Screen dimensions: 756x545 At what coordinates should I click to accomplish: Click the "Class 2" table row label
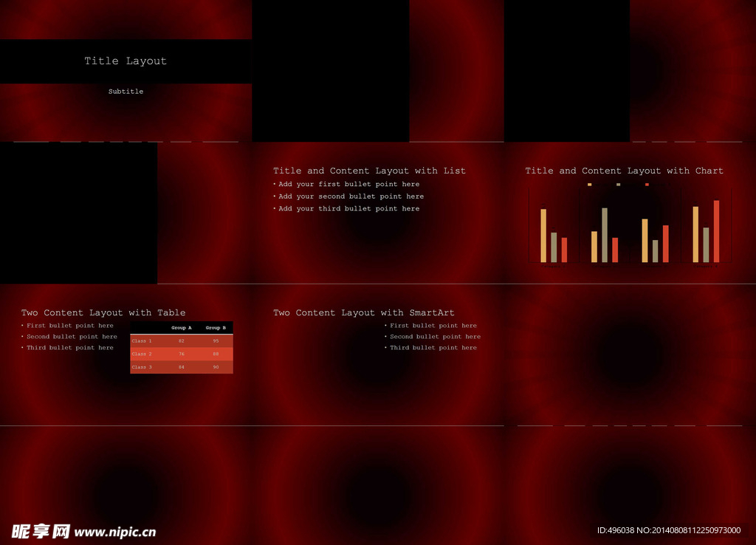point(142,354)
